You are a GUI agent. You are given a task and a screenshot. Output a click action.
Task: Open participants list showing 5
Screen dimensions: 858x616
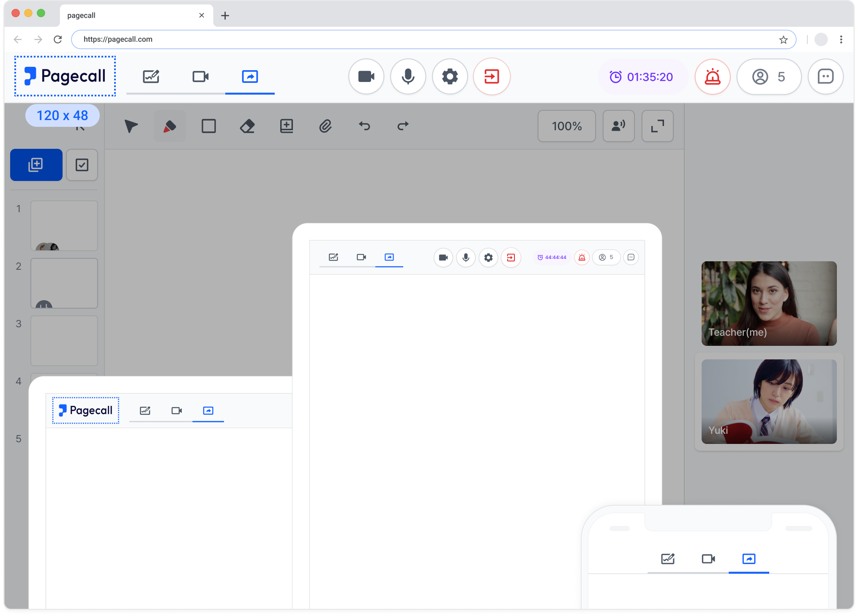pyautogui.click(x=769, y=77)
